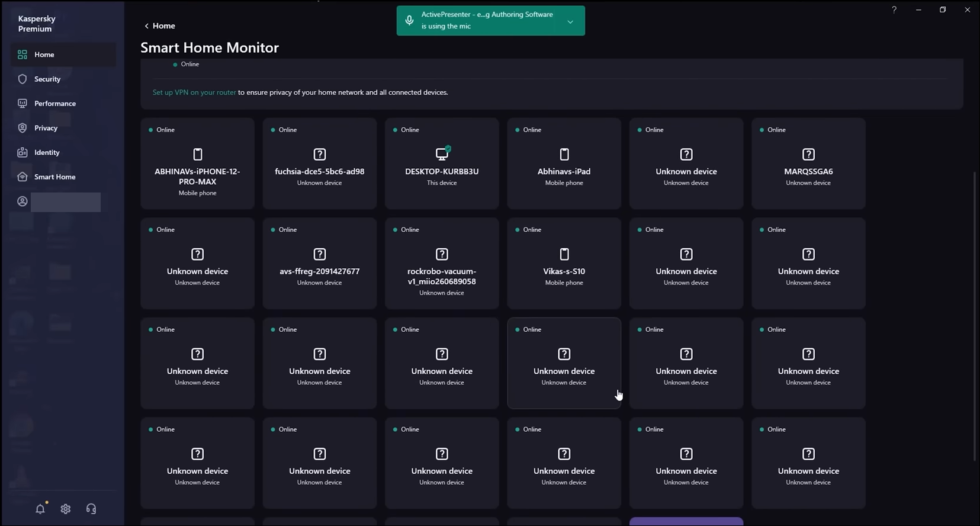Click the 'This device' label under DESKTOP-KURBB3U

click(x=442, y=183)
